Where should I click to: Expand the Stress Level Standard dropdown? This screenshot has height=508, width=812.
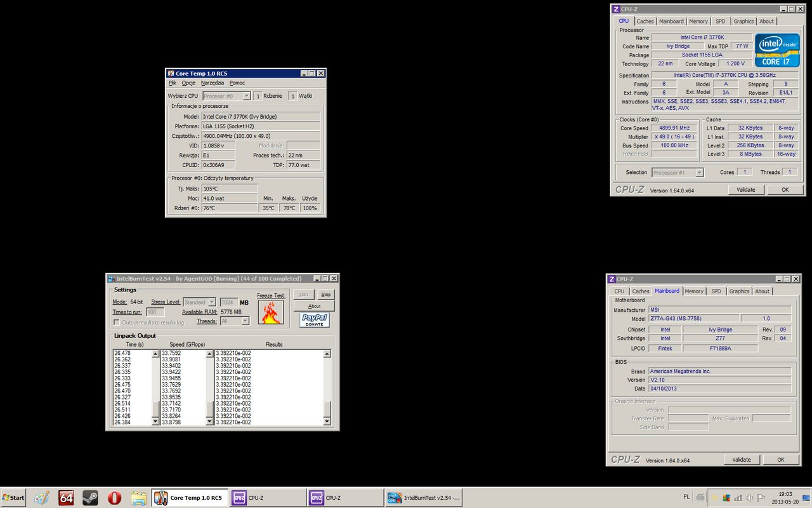212,302
